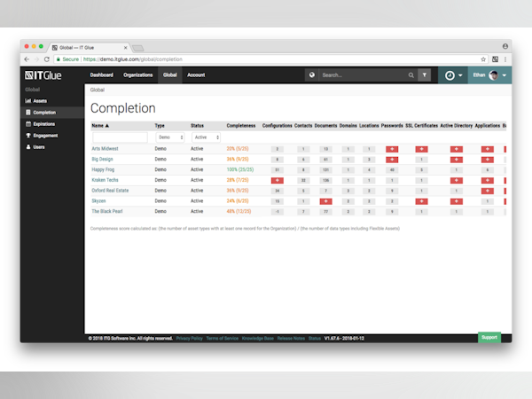Sort by the Name column header
Screen dimensions: 532x399
point(100,126)
